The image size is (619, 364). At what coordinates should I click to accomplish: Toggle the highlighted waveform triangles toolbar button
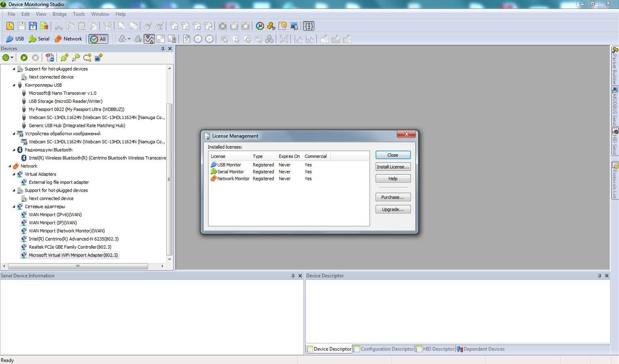click(x=149, y=39)
